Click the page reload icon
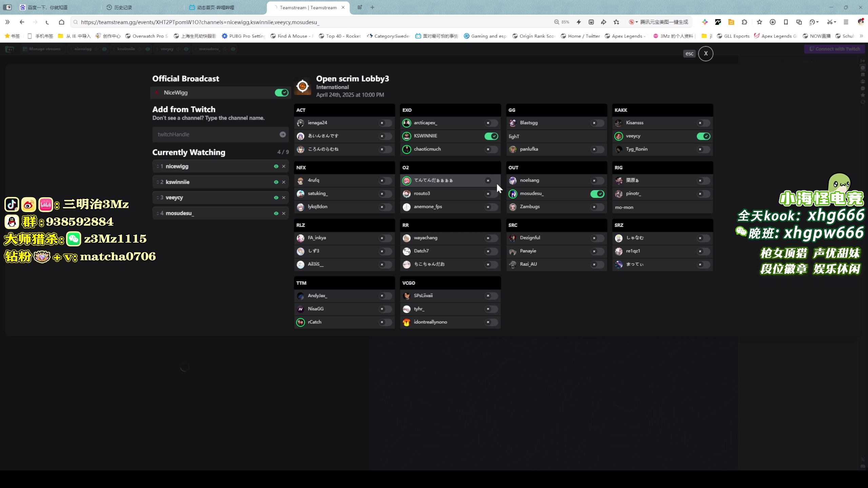868x488 pixels. [47, 22]
